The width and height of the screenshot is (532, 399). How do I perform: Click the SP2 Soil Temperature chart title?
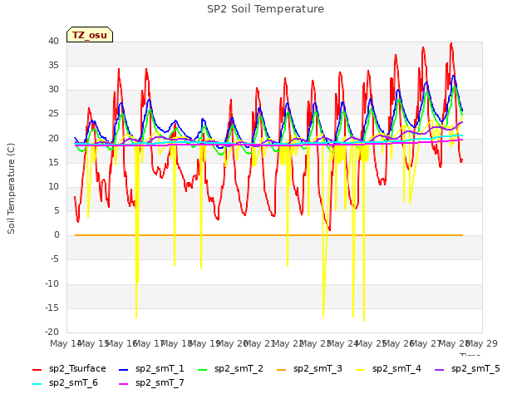click(x=265, y=9)
